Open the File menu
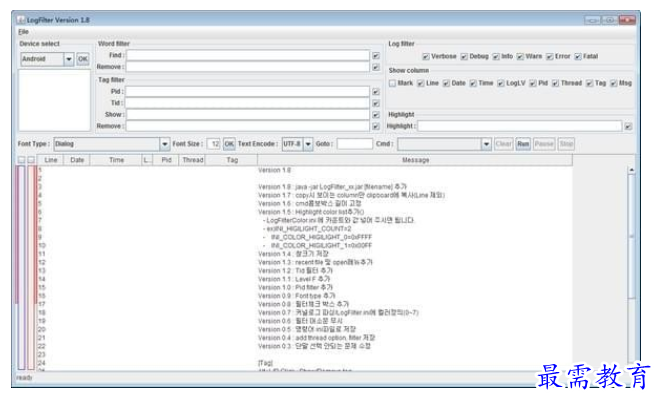This screenshot has width=659, height=408. click(23, 32)
